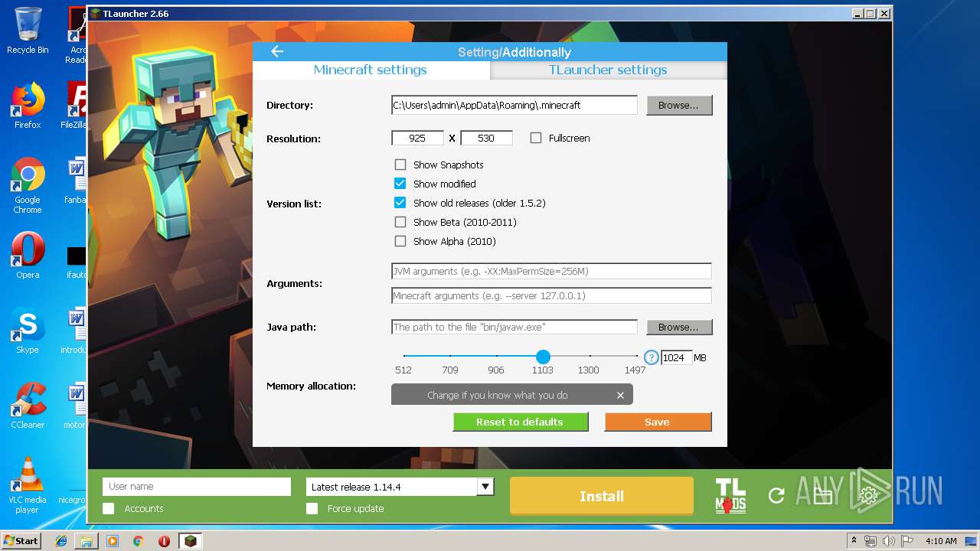Viewport: 980px width, 551px height.
Task: Enable the Fullscreen checkbox
Action: (536, 138)
